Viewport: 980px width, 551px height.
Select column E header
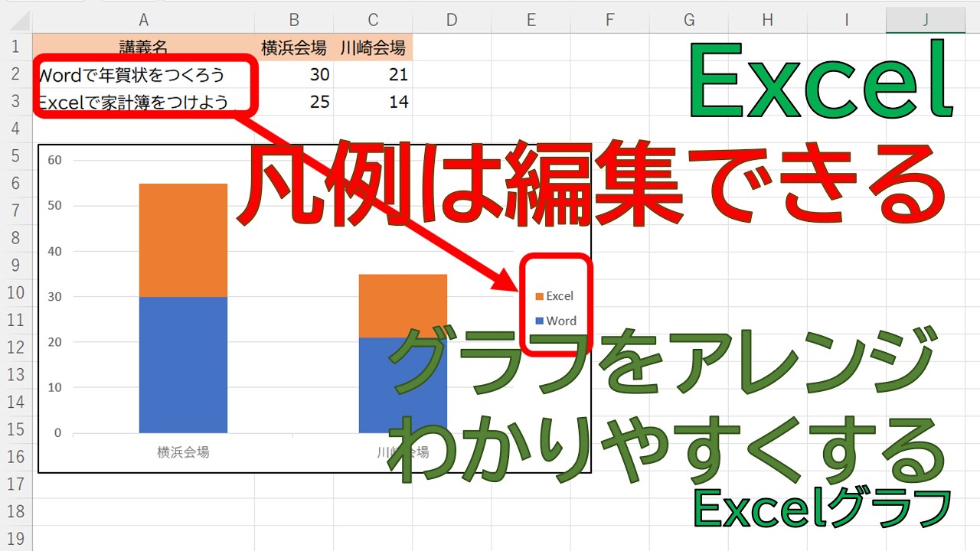click(x=531, y=20)
